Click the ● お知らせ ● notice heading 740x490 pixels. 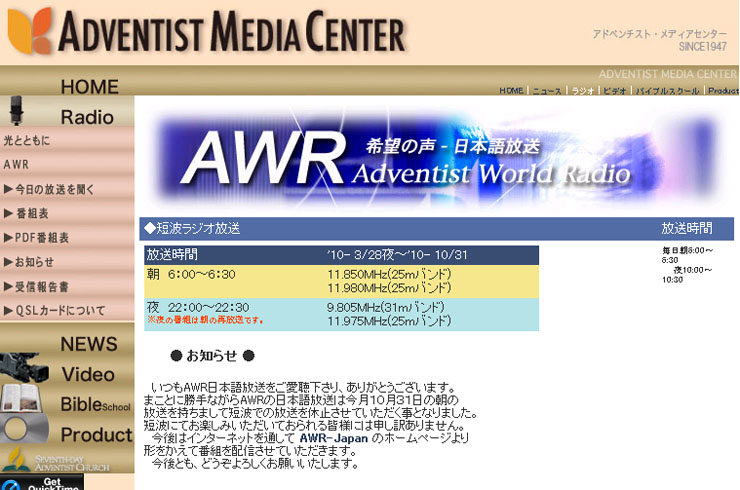212,355
